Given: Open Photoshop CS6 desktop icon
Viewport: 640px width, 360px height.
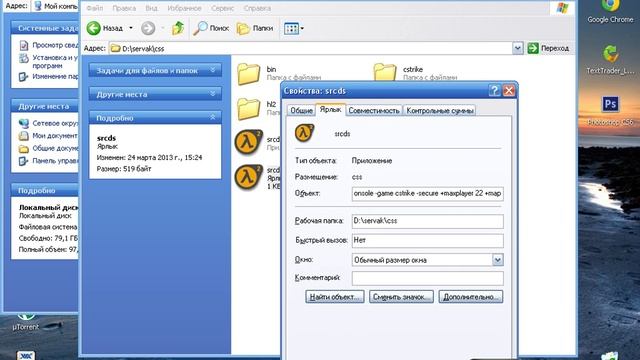Looking at the screenshot, I should [611, 111].
